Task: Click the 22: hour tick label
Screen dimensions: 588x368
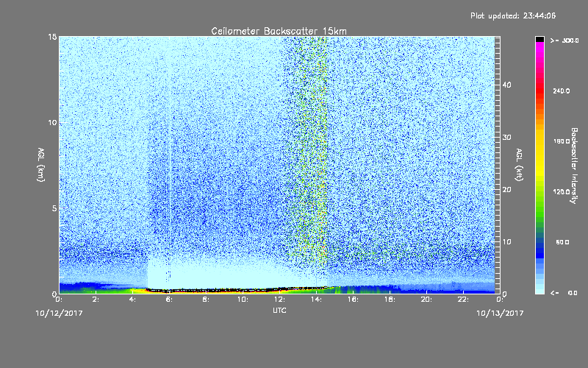Action: point(464,300)
